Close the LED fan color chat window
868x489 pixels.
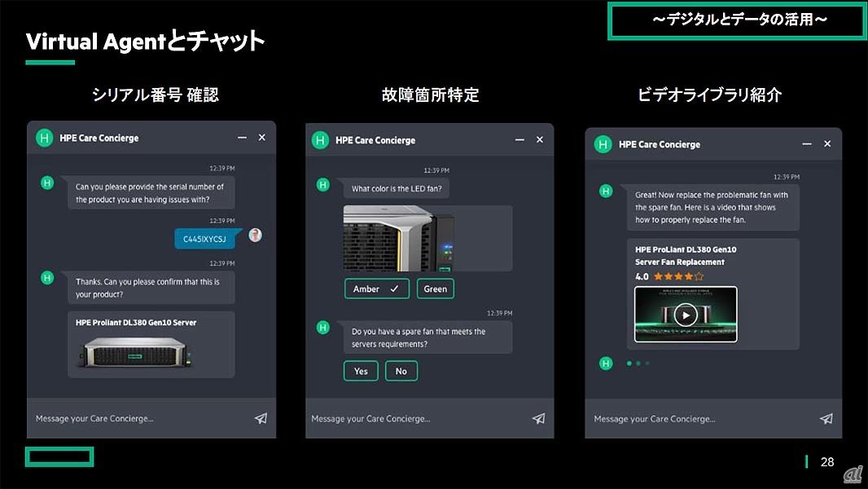540,139
